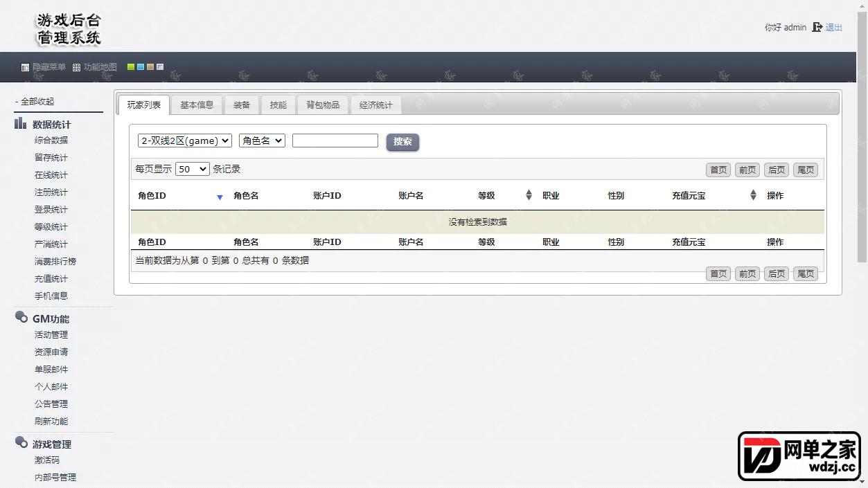
Task: Open 单服邮件 in the sidebar
Action: [51, 369]
